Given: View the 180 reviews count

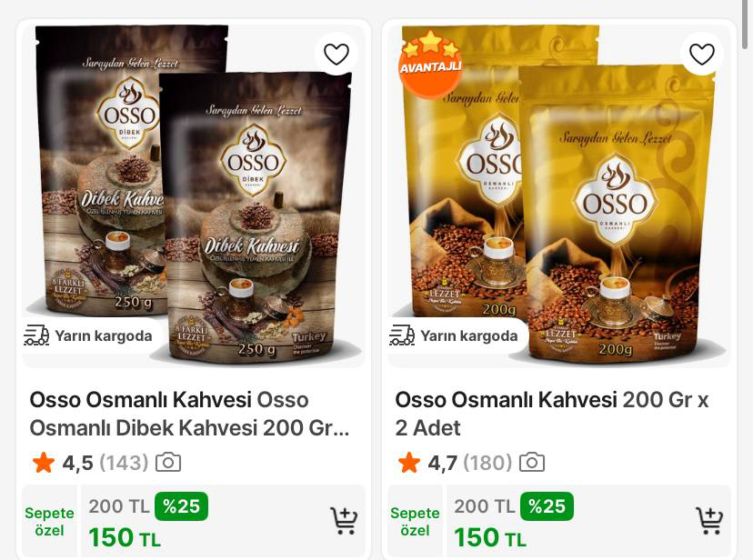Looking at the screenshot, I should point(488,463).
